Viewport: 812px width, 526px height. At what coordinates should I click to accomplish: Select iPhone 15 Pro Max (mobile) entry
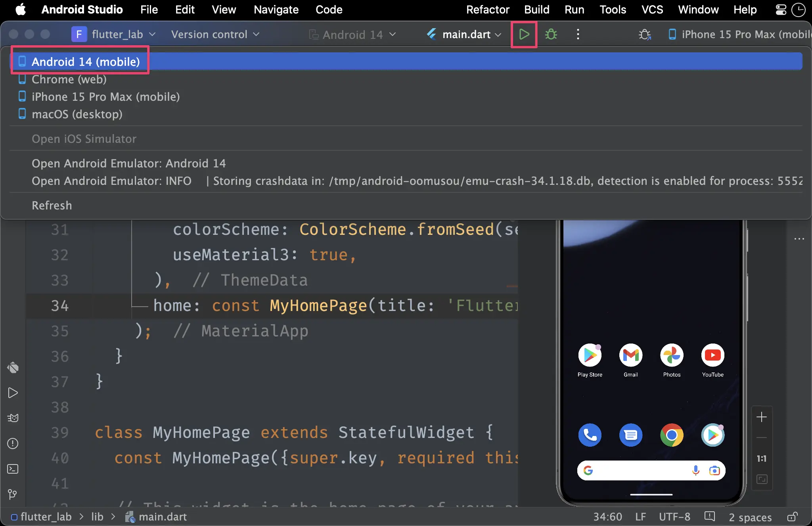click(x=406, y=97)
